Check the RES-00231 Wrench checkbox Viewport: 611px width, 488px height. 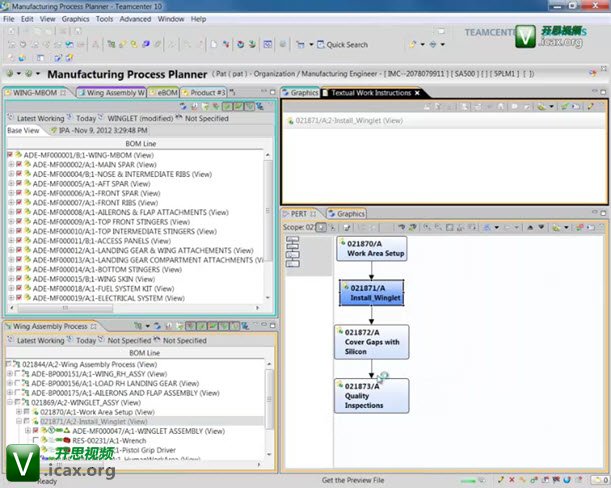[x=37, y=440]
